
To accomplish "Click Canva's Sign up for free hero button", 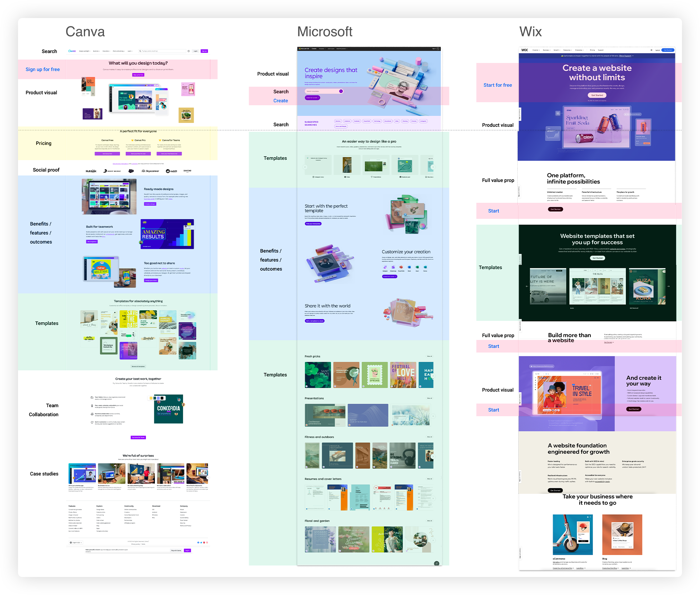I will point(138,75).
